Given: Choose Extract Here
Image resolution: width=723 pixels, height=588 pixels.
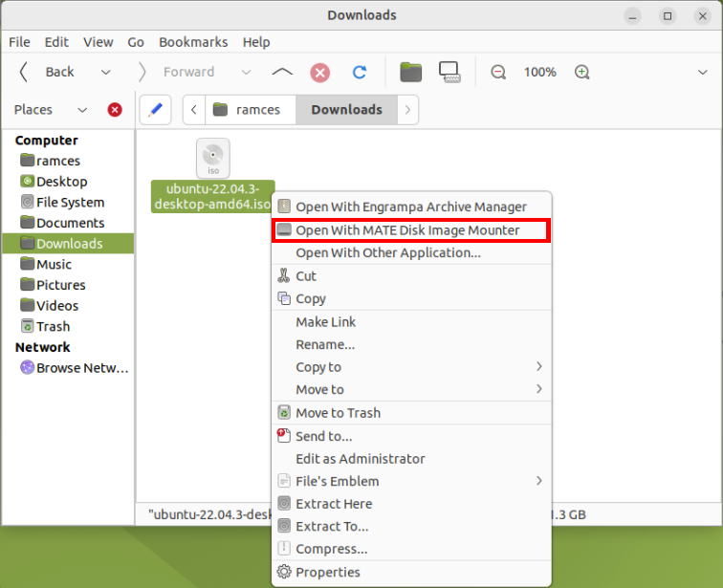Looking at the screenshot, I should (411, 504).
